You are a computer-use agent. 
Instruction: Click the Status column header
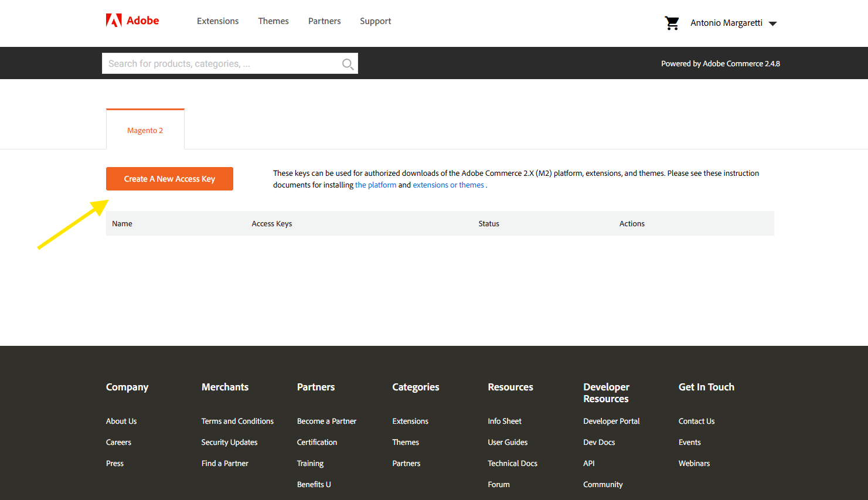point(489,223)
